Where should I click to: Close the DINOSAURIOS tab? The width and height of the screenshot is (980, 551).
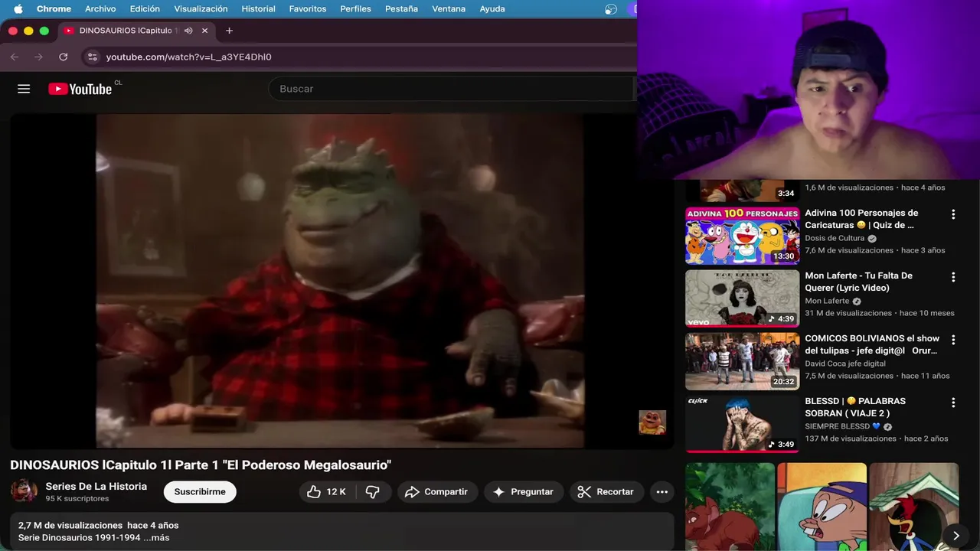click(204, 31)
